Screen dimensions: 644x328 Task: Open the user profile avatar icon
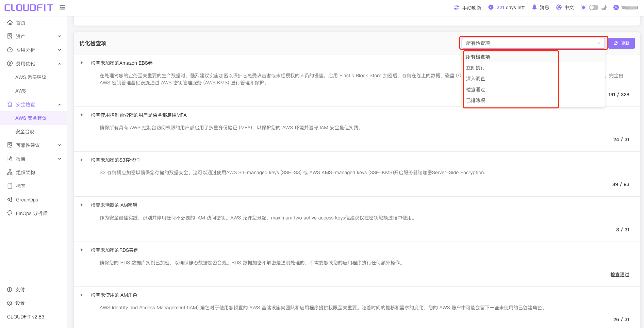(616, 7)
